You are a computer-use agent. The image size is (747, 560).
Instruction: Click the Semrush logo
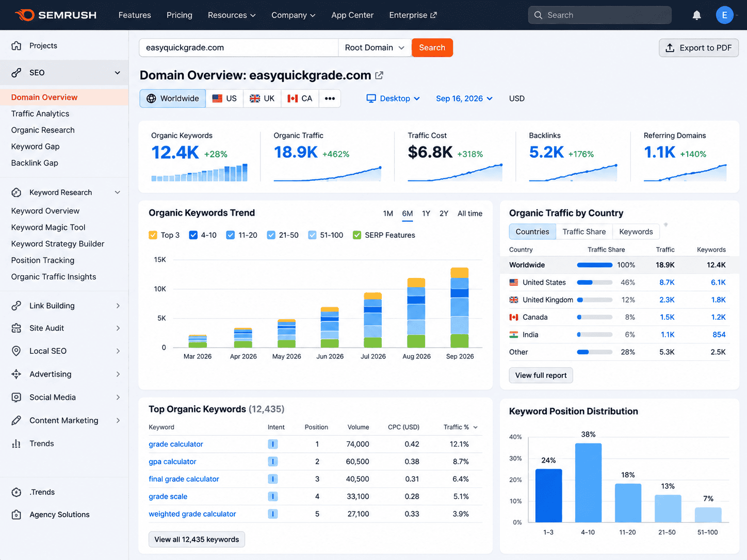tap(56, 15)
